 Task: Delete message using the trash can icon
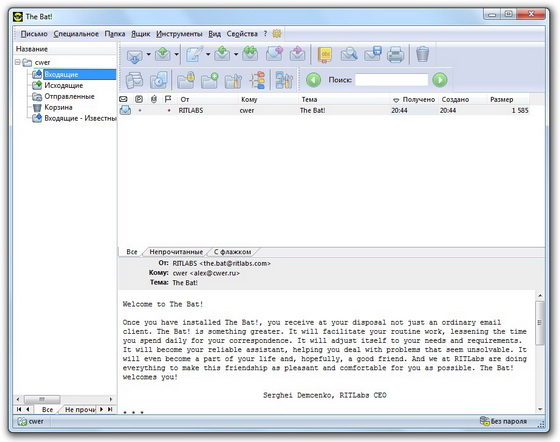point(422,55)
